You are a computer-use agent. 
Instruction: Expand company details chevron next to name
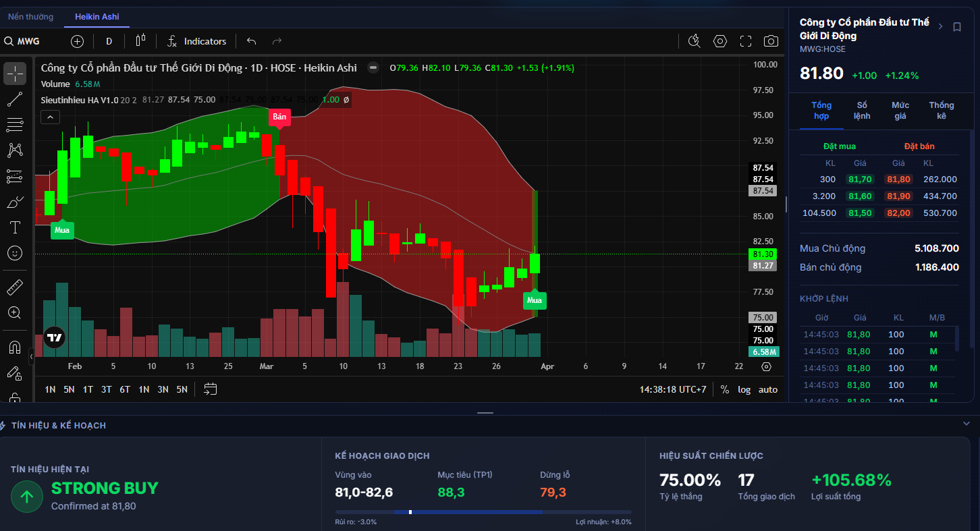(x=941, y=26)
